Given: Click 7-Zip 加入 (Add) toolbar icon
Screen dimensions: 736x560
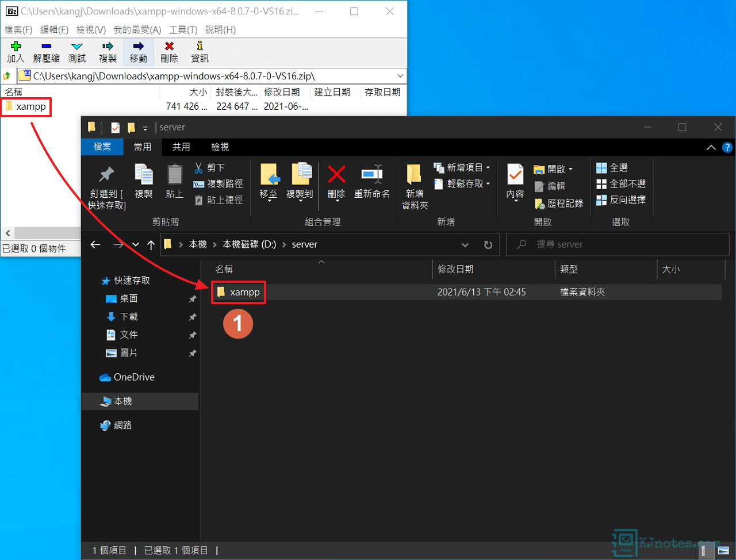Looking at the screenshot, I should pos(16,52).
